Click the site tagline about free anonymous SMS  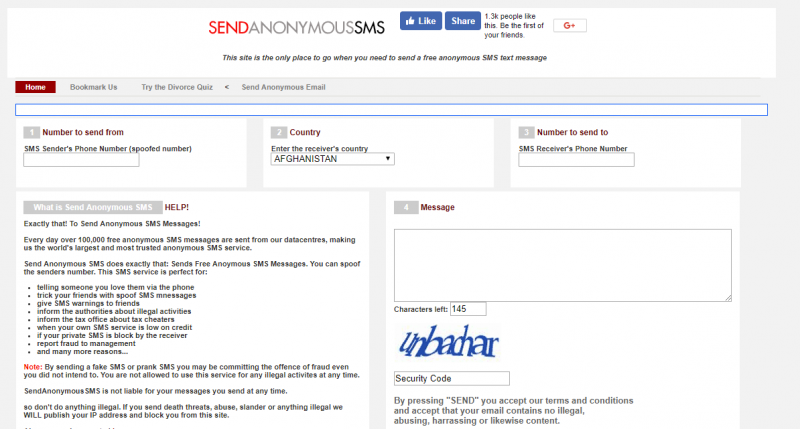[x=384, y=58]
